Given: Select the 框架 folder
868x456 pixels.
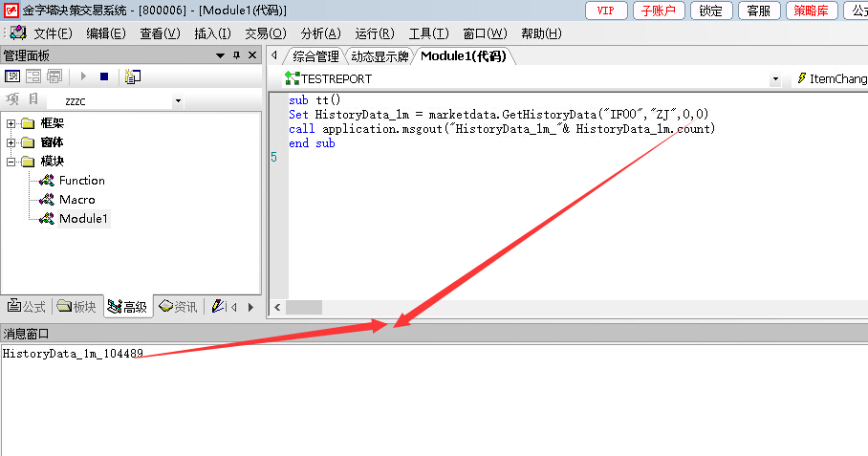Looking at the screenshot, I should click(x=52, y=123).
